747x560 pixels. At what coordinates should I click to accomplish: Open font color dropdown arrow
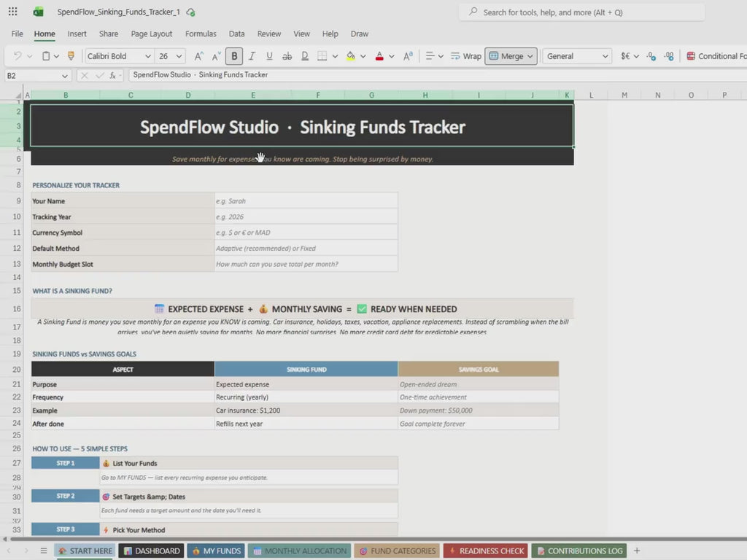(x=391, y=56)
